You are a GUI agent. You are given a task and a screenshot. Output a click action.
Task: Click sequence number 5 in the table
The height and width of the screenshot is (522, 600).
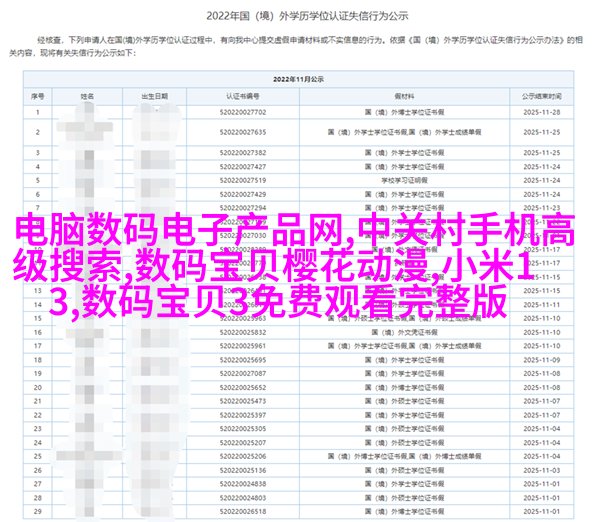(x=38, y=180)
